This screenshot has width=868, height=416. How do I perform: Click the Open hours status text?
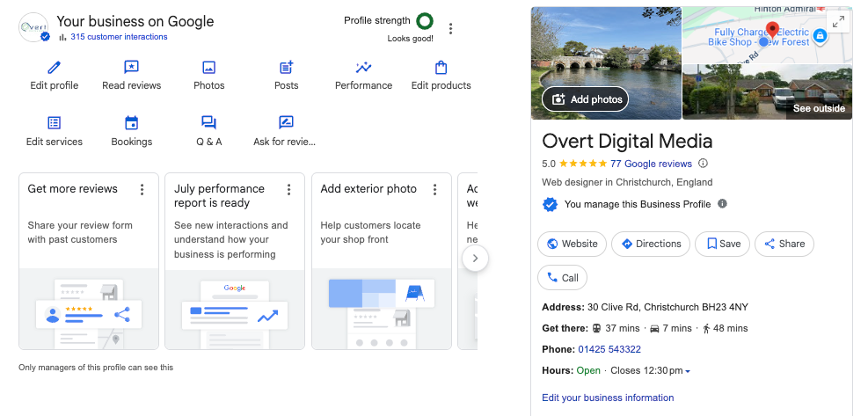(588, 370)
